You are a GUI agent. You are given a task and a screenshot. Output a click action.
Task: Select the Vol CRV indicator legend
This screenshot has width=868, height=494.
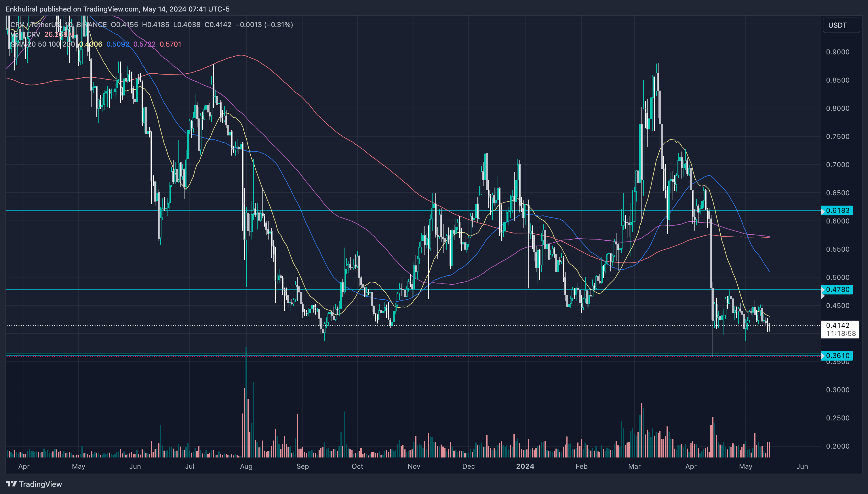[26, 34]
